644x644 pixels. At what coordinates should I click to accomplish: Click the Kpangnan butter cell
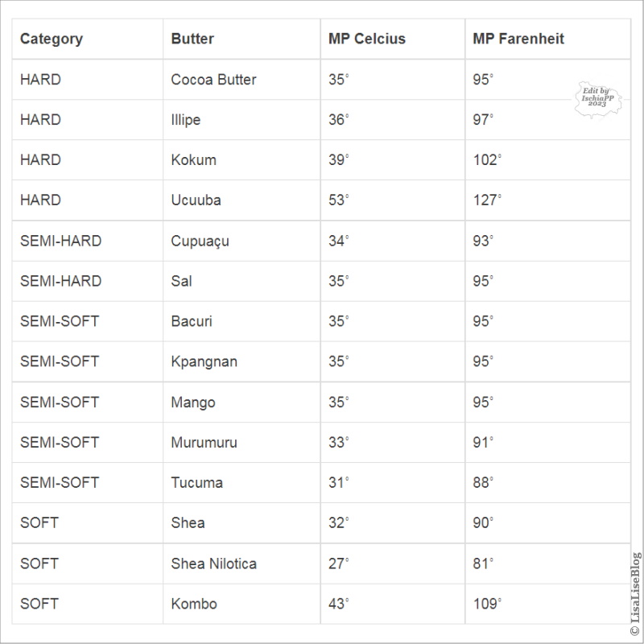pyautogui.click(x=204, y=361)
